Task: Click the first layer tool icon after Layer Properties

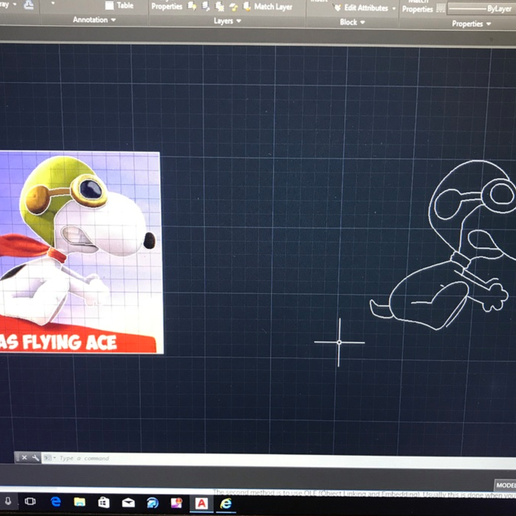Action: coord(192,6)
